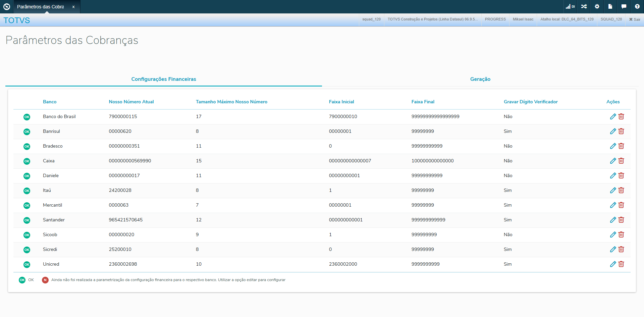Click the Faixa Final column header
Image resolution: width=644 pixels, height=317 pixels.
[x=423, y=102]
